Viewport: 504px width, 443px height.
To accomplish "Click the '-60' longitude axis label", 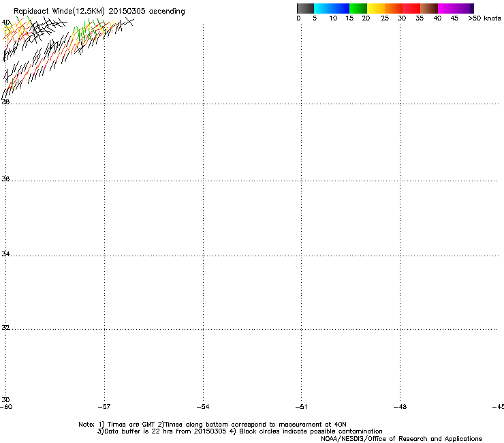I will pos(6,407).
